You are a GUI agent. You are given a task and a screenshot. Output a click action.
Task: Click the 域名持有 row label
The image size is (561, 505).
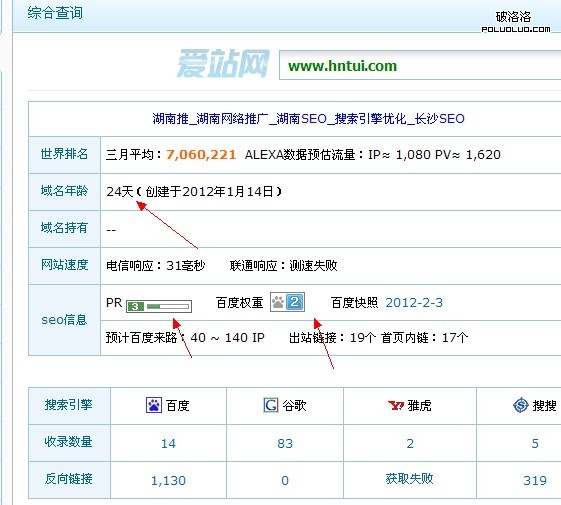64,228
